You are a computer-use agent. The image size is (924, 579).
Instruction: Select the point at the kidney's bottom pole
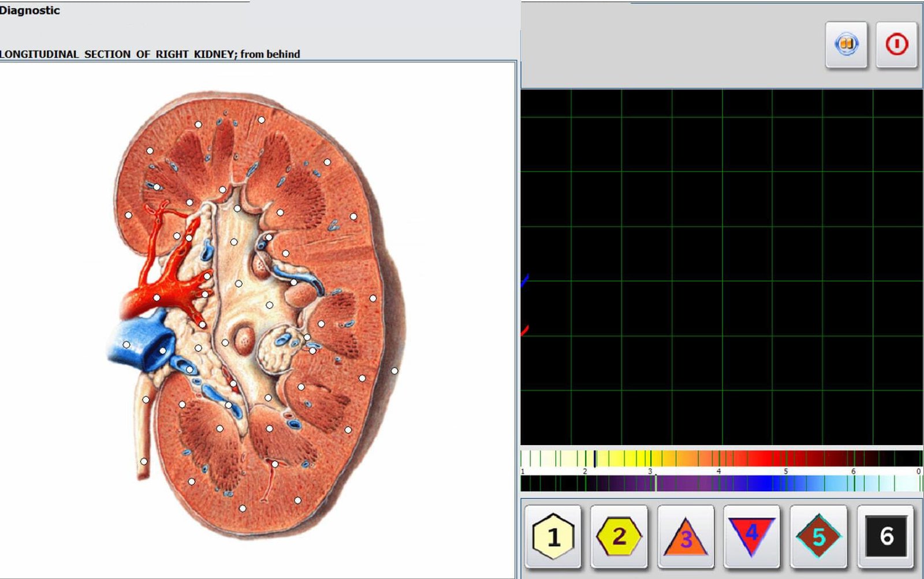[x=243, y=509]
